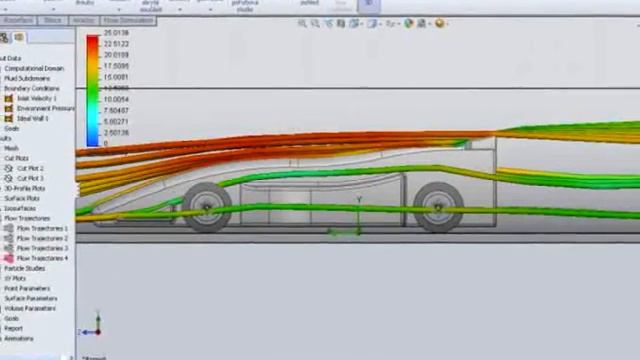Open the Apply Scene dropdown arrow
This screenshot has width=640, height=360.
point(430,24)
